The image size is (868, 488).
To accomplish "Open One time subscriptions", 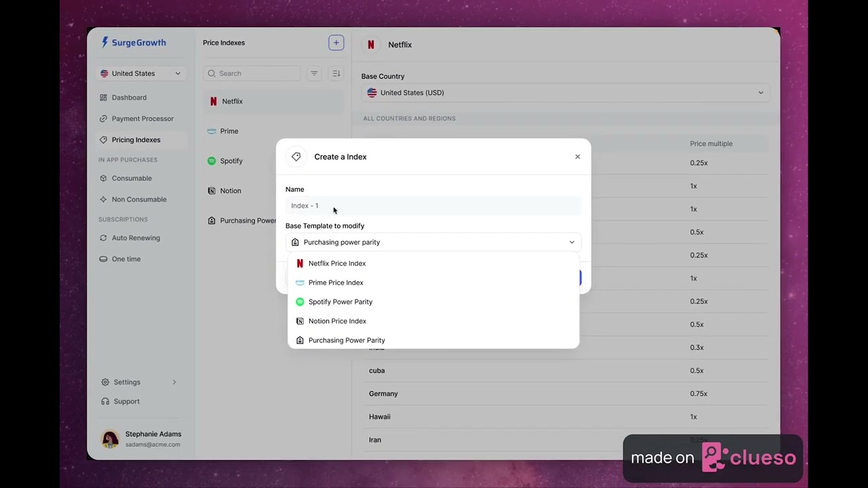I will [126, 259].
